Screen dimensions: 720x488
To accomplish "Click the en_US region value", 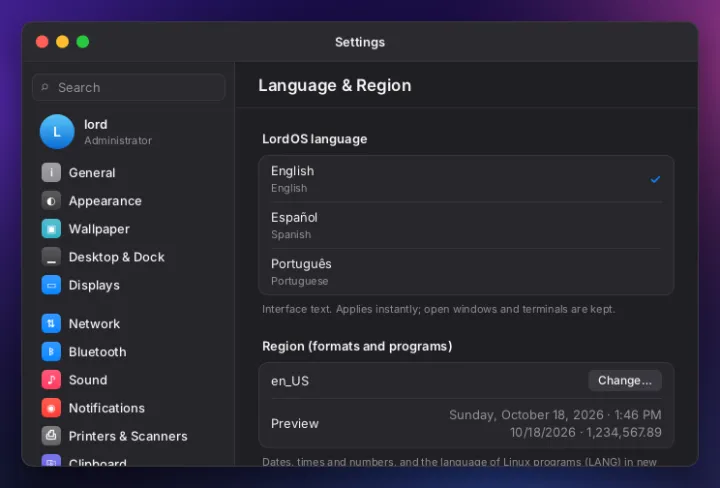I will click(x=290, y=381).
